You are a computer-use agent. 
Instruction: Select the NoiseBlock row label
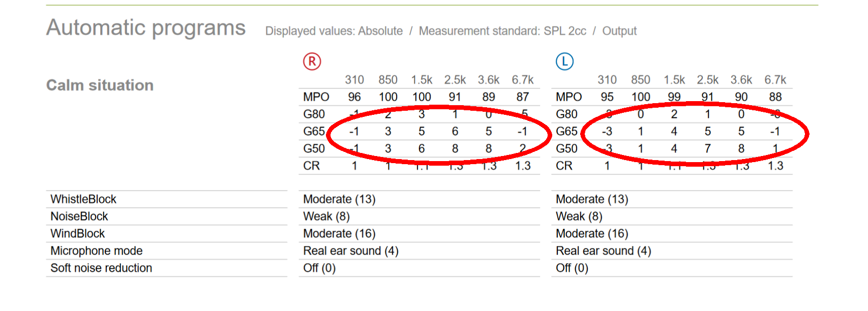tap(79, 216)
